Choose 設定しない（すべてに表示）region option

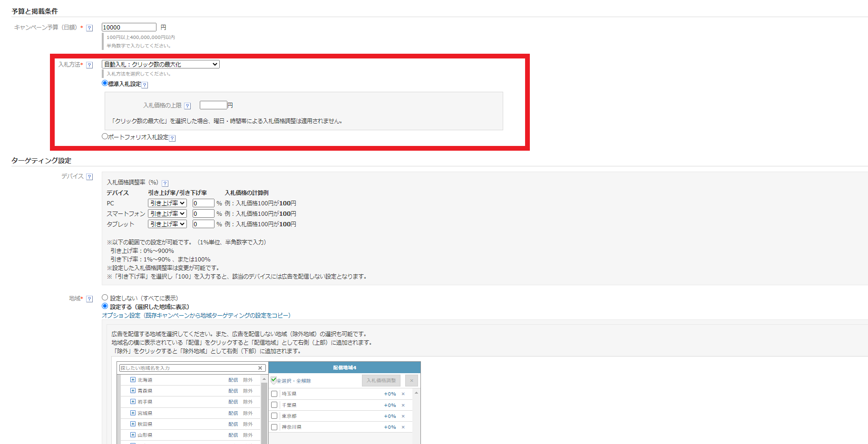[x=105, y=298]
